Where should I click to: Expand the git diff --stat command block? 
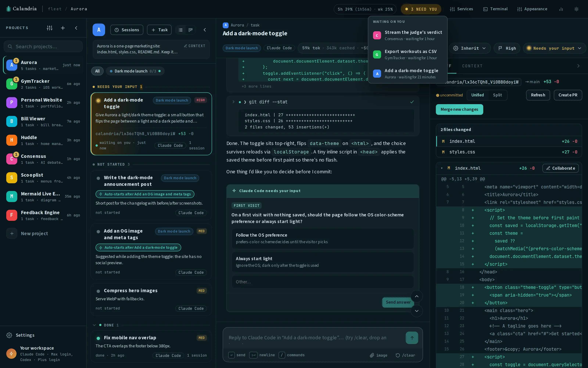tap(234, 102)
